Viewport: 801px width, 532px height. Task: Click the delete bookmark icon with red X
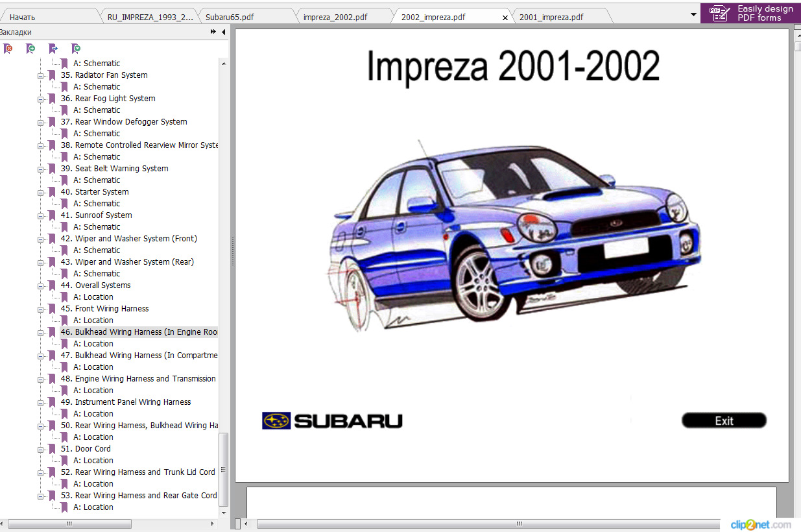coord(8,49)
